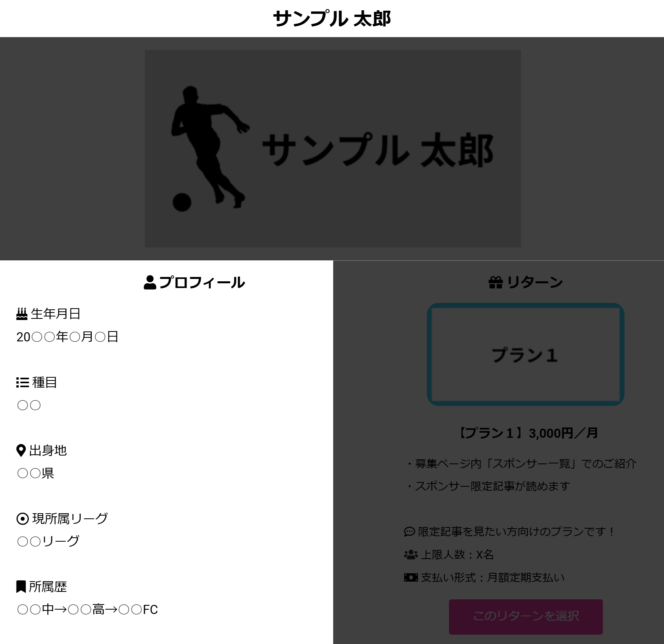Click the speech bubble comment icon
This screenshot has width=664, height=644.
point(409,532)
